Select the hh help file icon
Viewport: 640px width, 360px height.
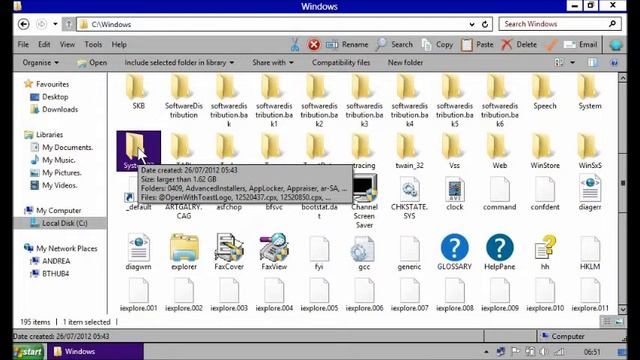click(x=545, y=251)
